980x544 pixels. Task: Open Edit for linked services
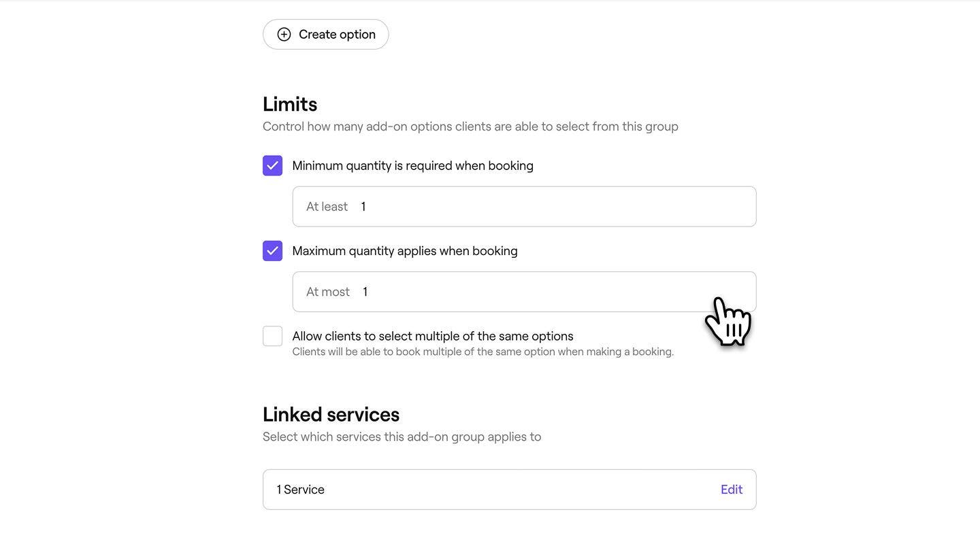732,490
